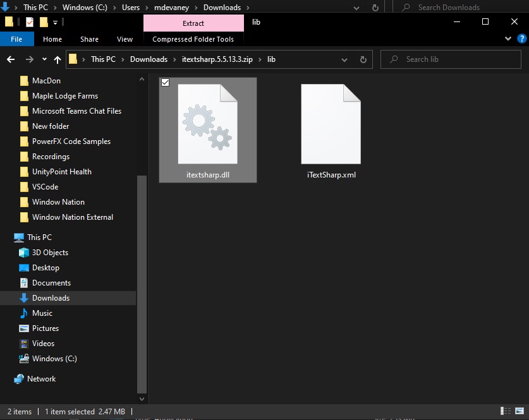Click Properties icon in quick access toolbar
Viewport: 529px width, 420px height.
point(30,22)
